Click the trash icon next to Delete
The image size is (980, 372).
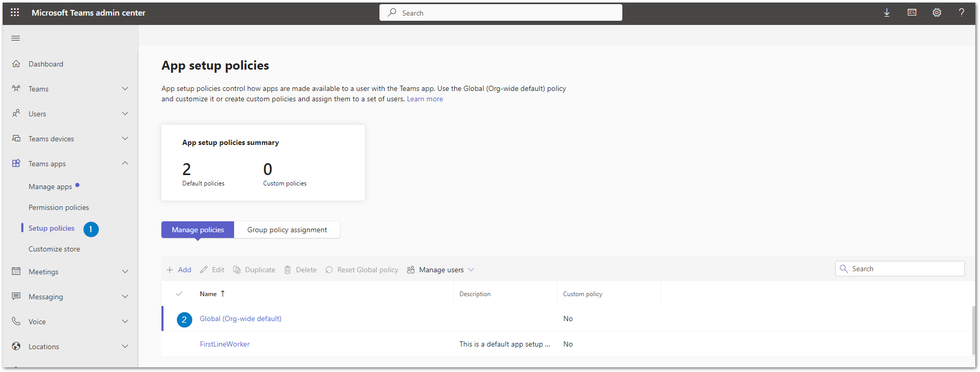288,270
